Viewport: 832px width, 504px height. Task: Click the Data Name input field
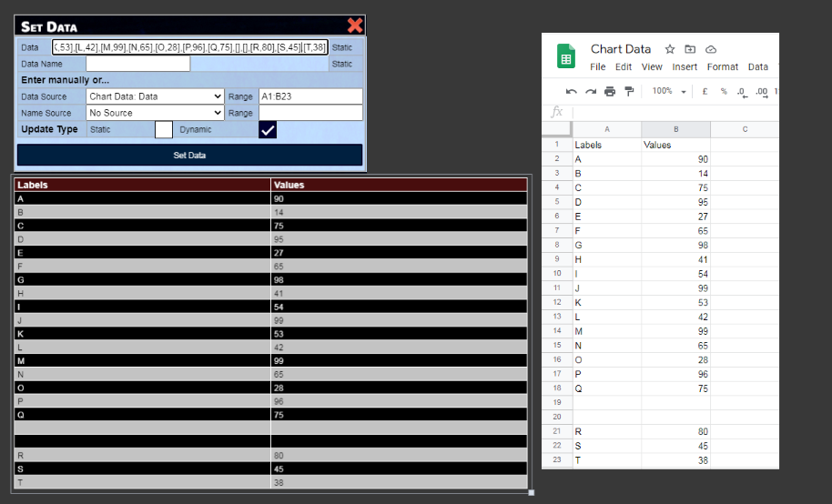point(138,64)
